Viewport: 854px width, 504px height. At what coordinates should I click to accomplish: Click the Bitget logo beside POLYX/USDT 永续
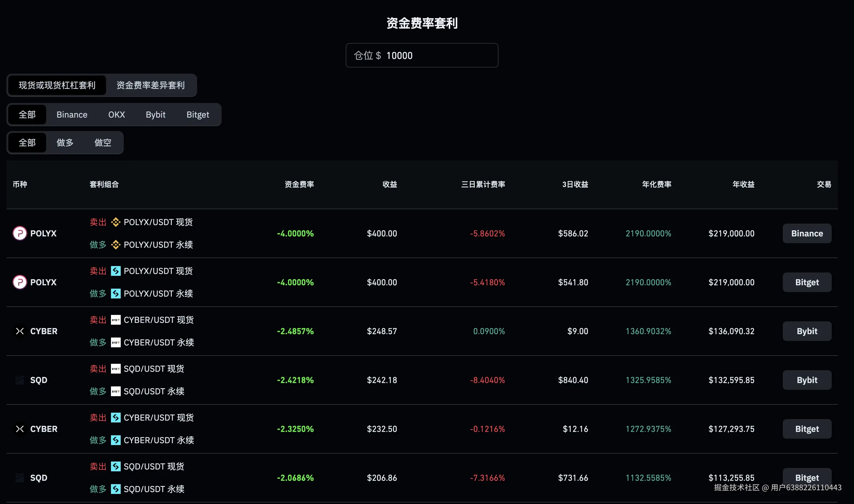click(116, 294)
